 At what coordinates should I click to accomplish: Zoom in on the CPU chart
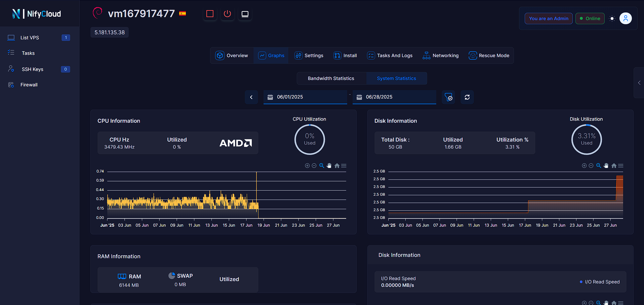click(x=307, y=165)
